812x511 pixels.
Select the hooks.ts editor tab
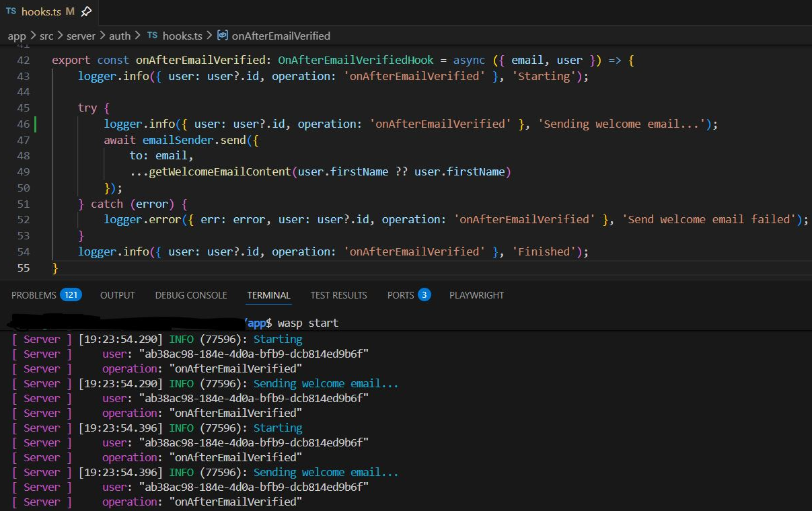[48, 11]
